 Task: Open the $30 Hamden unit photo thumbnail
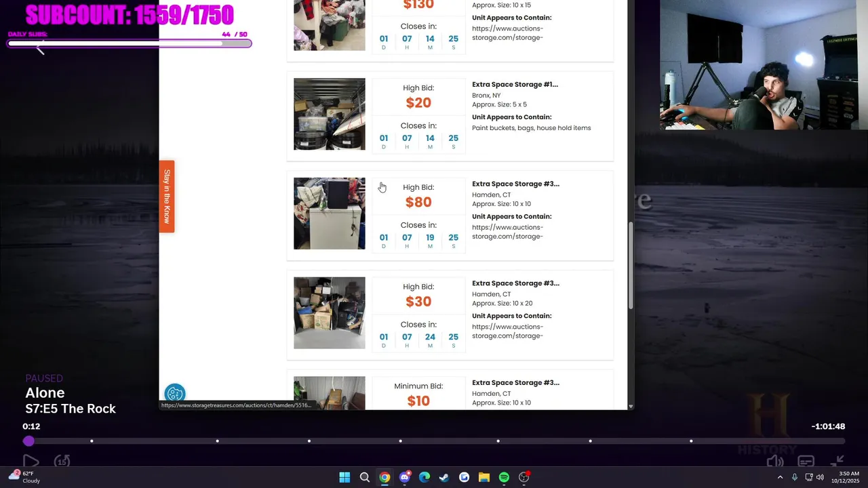coord(329,313)
